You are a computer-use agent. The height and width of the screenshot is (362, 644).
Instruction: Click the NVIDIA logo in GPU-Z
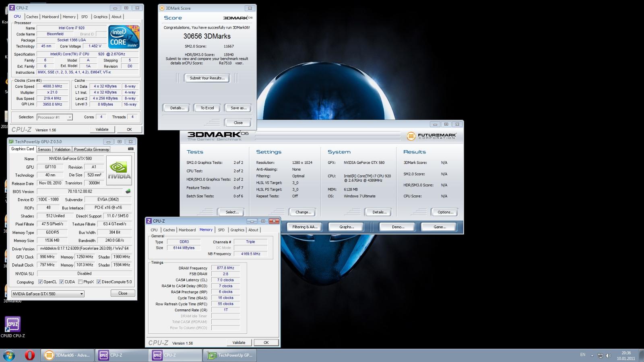(119, 170)
